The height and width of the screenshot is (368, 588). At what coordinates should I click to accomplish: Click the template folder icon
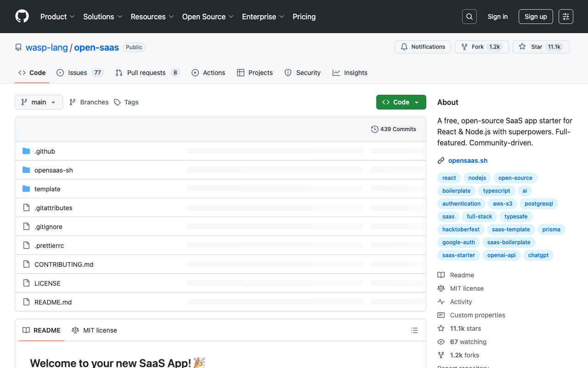point(26,189)
